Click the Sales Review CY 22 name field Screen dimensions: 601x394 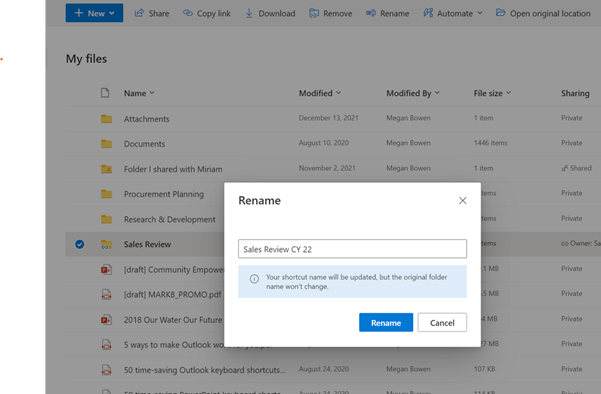352,249
